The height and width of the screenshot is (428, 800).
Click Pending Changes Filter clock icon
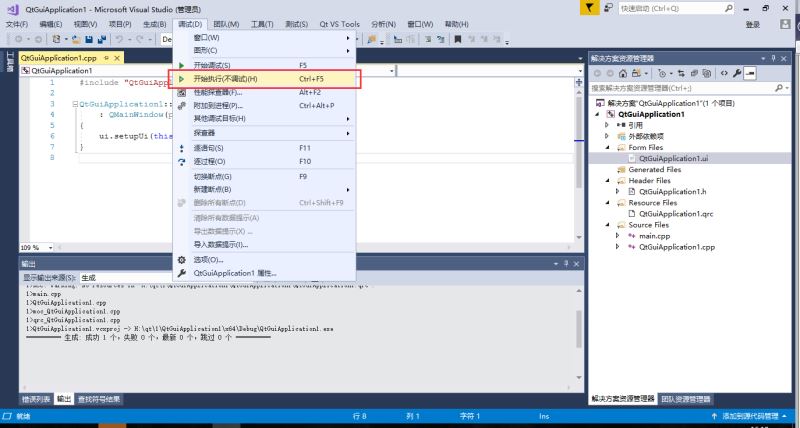pos(662,73)
